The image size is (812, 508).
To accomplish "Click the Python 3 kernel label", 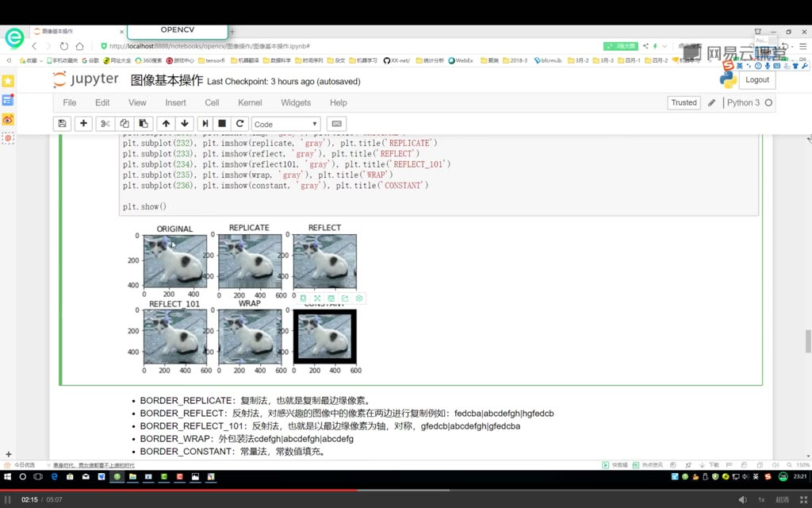I will pos(743,102).
